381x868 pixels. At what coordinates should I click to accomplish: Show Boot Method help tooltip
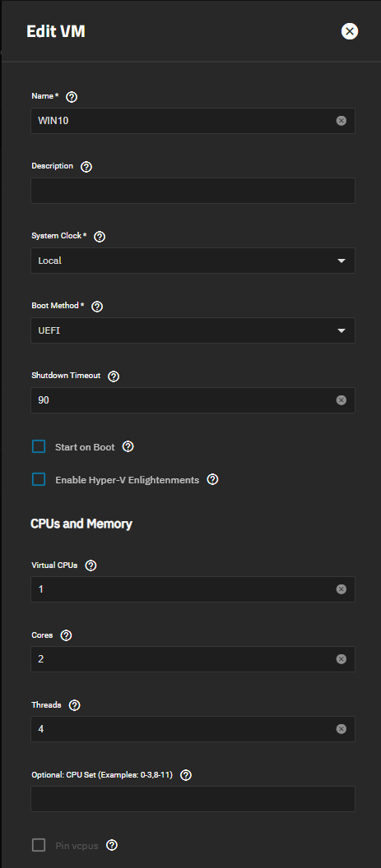pos(97,306)
